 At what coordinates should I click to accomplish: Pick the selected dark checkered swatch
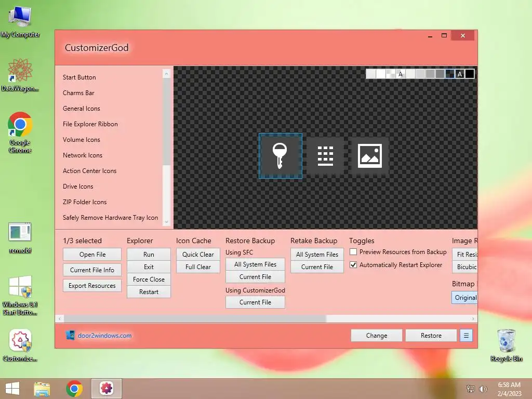pos(450,74)
